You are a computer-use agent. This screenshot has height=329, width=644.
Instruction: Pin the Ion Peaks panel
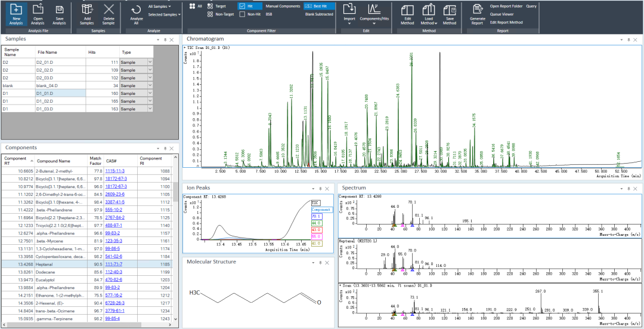coord(320,188)
